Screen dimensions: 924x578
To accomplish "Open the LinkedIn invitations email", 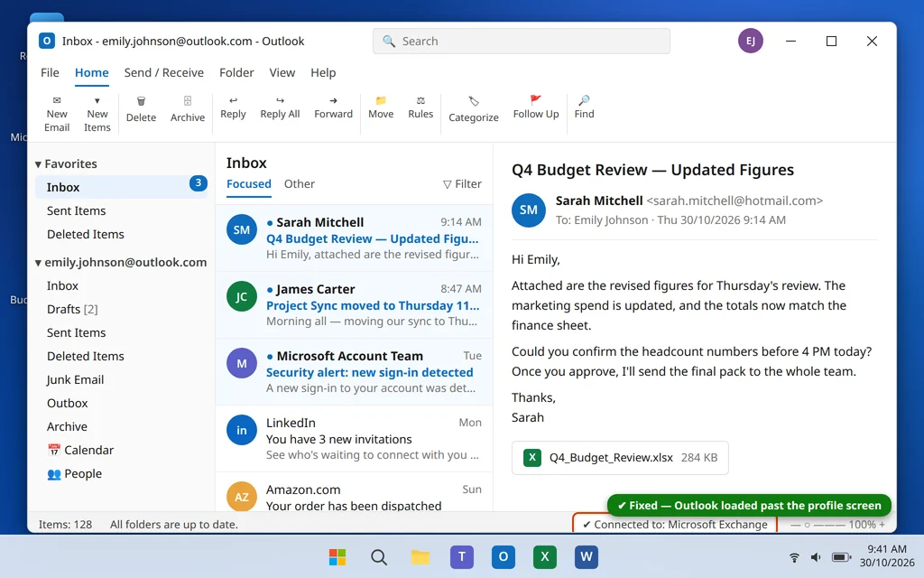I will point(354,438).
